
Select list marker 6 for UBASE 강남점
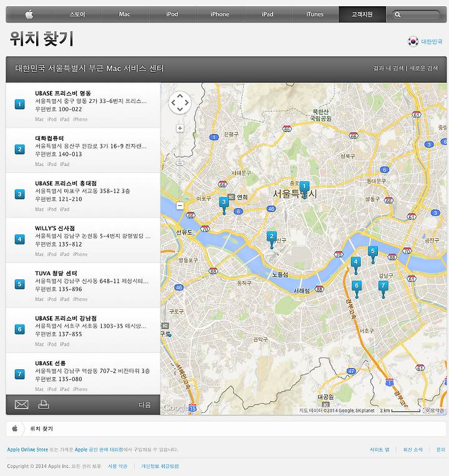point(20,329)
